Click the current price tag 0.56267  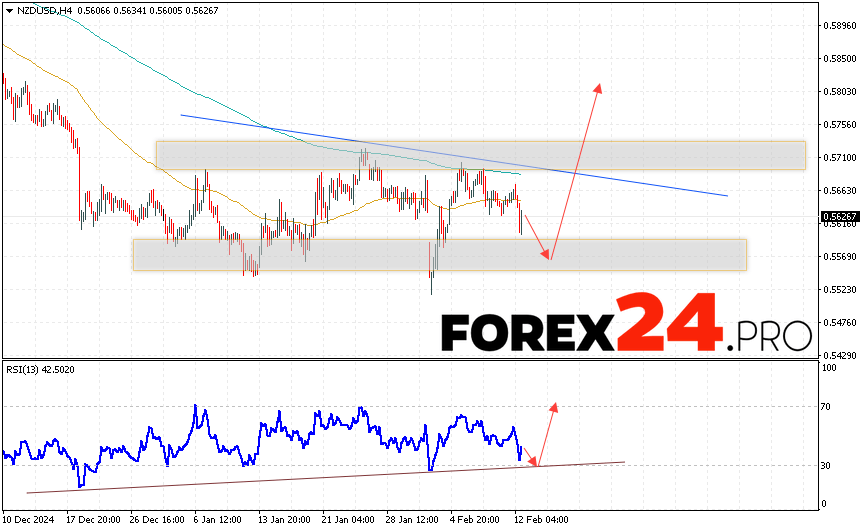pyautogui.click(x=837, y=216)
